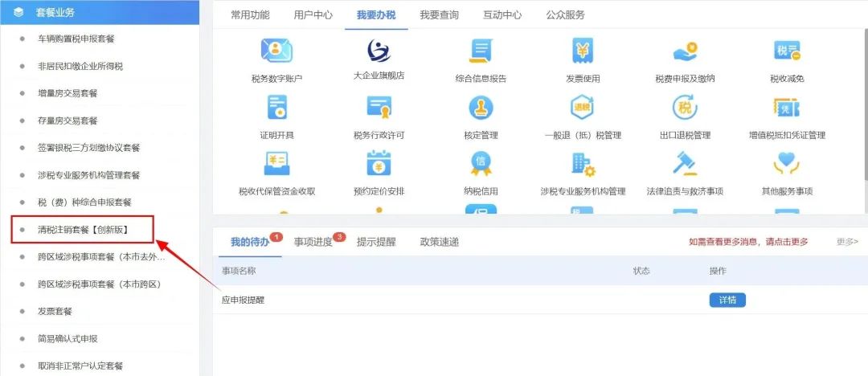The width and height of the screenshot is (868, 376).
Task: Click the 详情 button for 应申报提醒
Action: click(x=727, y=300)
